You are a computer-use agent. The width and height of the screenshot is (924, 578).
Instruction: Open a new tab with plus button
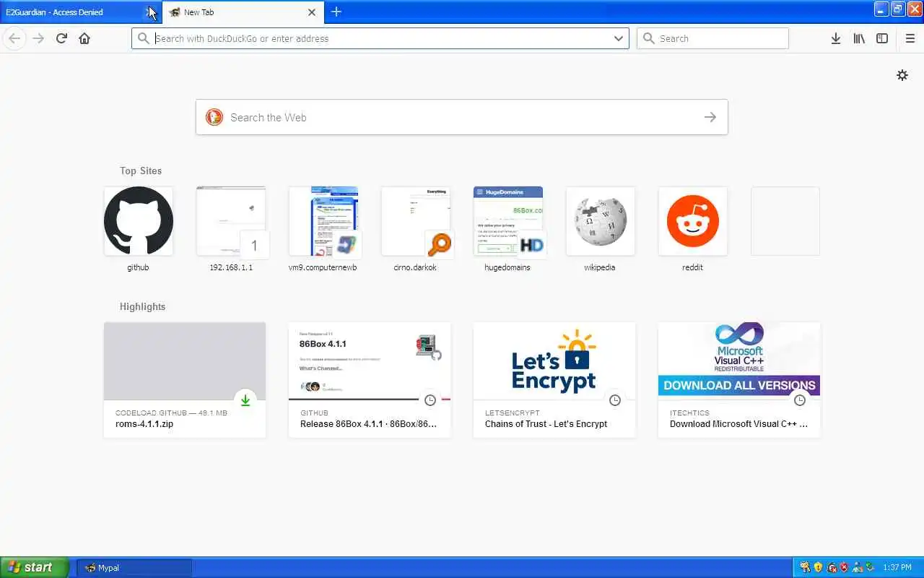pyautogui.click(x=336, y=12)
